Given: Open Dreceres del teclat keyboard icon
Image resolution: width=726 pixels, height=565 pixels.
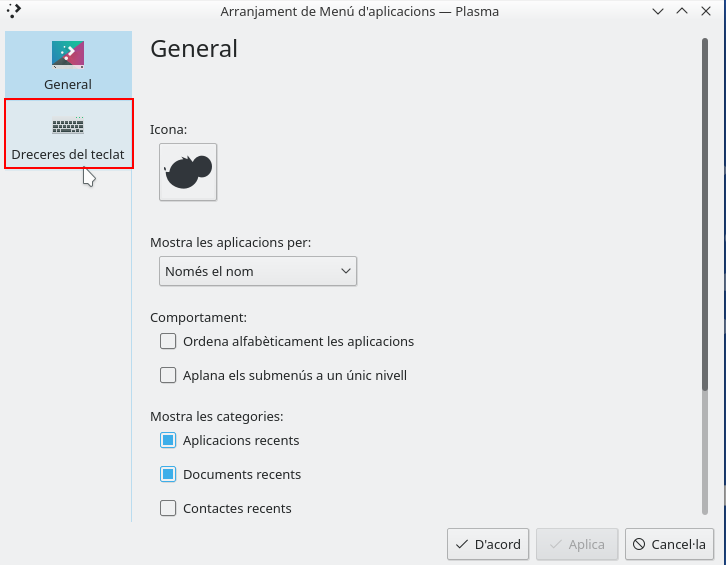Looking at the screenshot, I should point(68,126).
